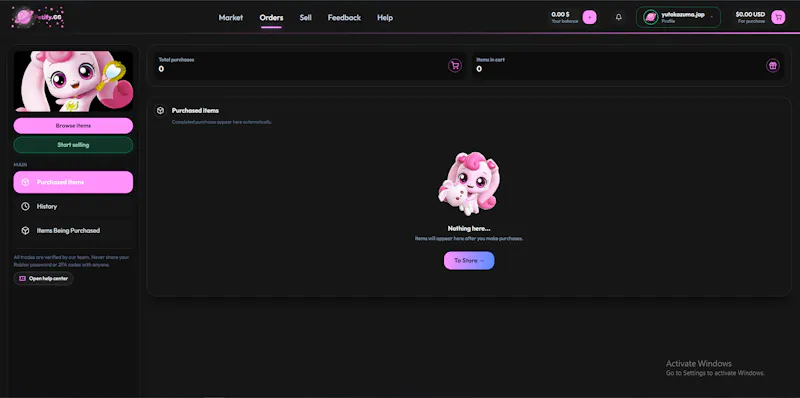Click the Total purchases label
Viewport: 800px width, 398px height.
pyautogui.click(x=176, y=60)
